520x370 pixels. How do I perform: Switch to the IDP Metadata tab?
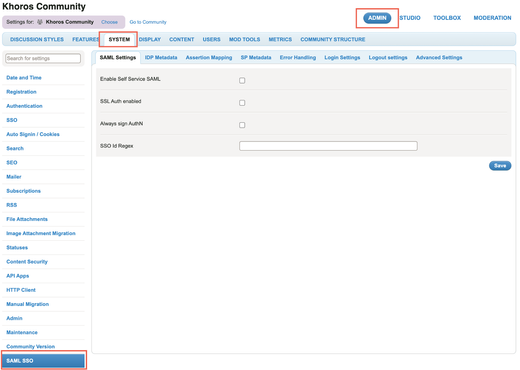(x=161, y=58)
